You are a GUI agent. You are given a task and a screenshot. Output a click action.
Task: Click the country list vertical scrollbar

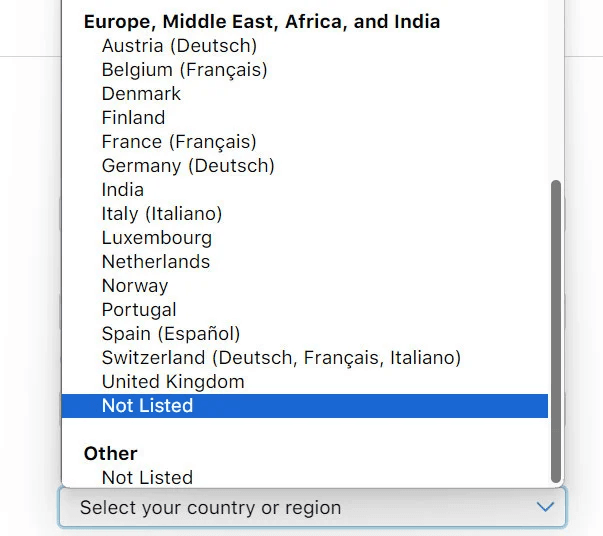coord(556,330)
